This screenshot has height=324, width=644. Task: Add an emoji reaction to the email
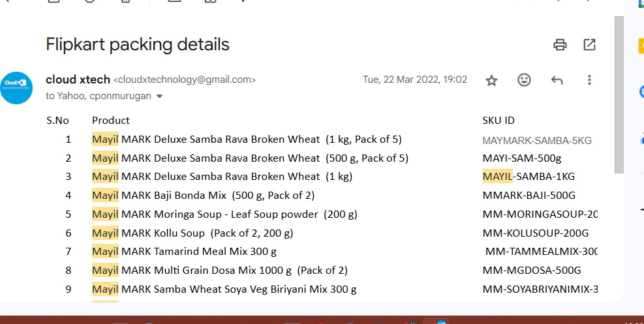point(524,80)
